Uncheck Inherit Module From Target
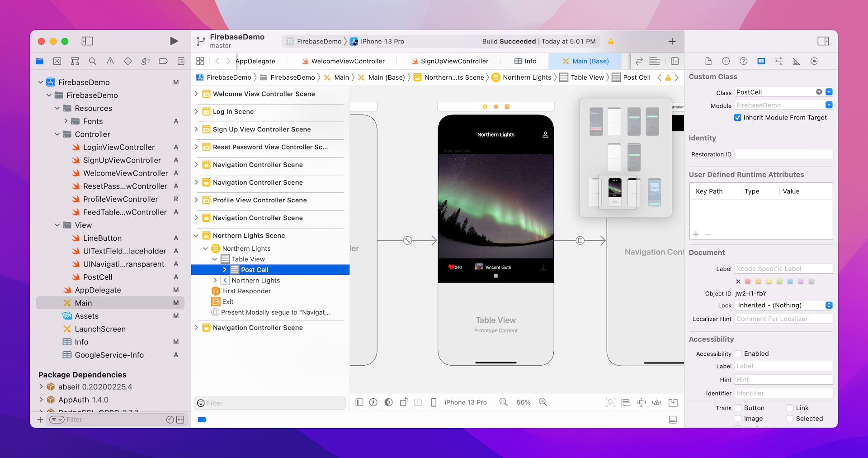 coord(738,118)
